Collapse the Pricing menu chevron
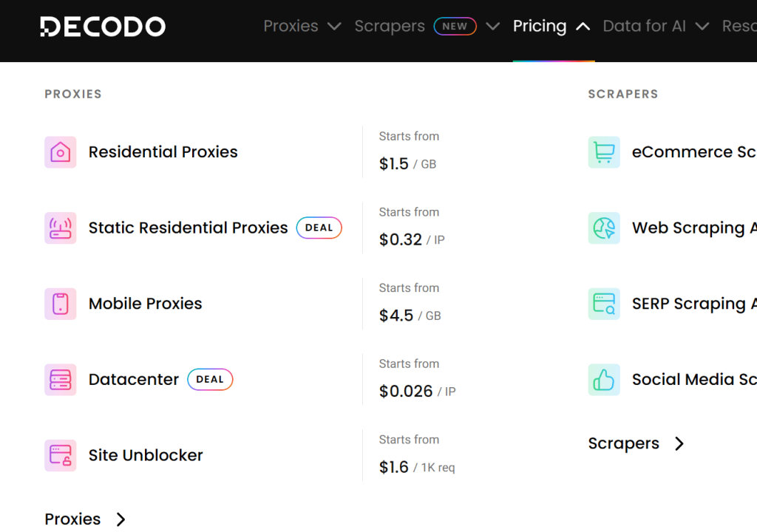This screenshot has width=757, height=532. tap(583, 27)
